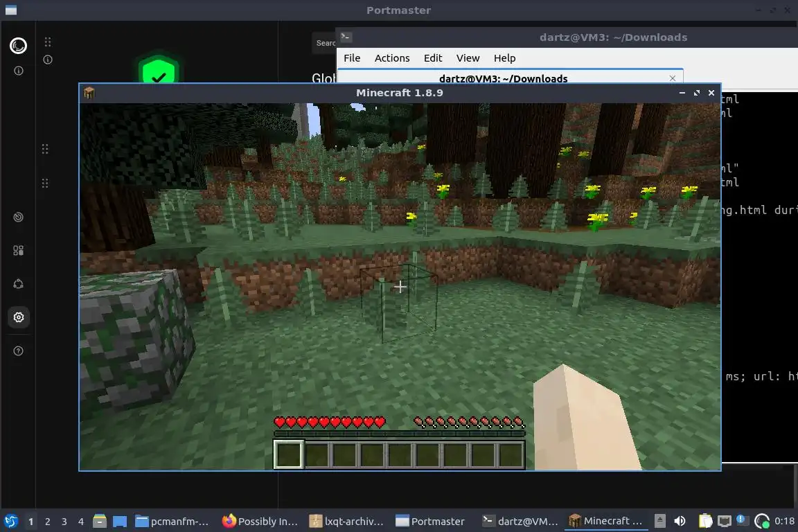The height and width of the screenshot is (532, 798).
Task: Activate the Minecraft taskbar button
Action: (x=605, y=522)
